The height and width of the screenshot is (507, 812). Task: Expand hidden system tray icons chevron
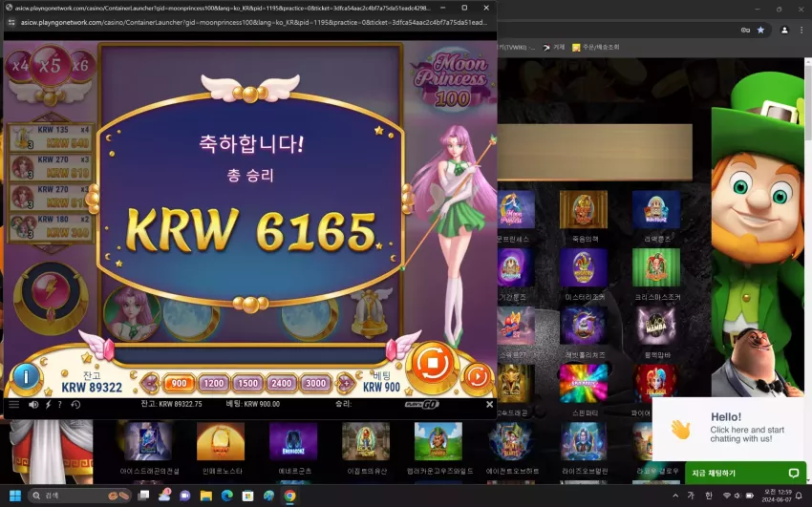675,496
